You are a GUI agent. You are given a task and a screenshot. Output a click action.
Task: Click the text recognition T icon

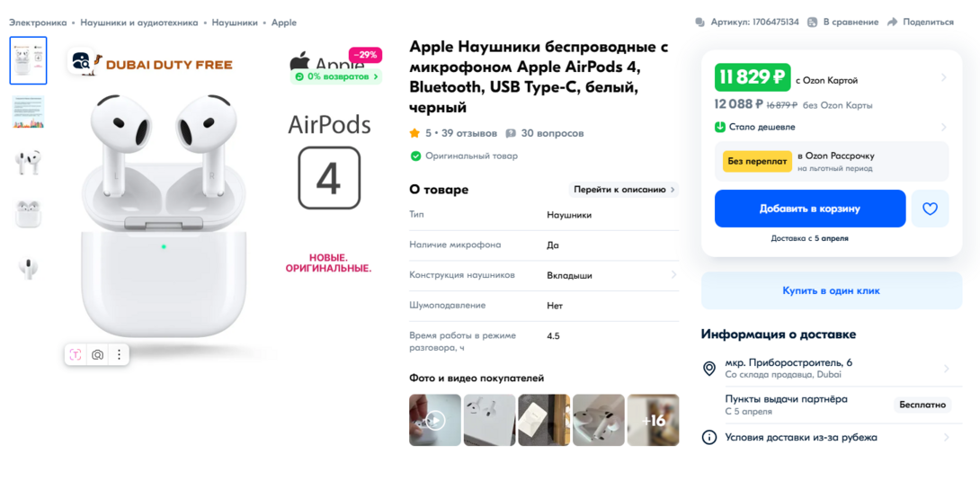tap(75, 355)
